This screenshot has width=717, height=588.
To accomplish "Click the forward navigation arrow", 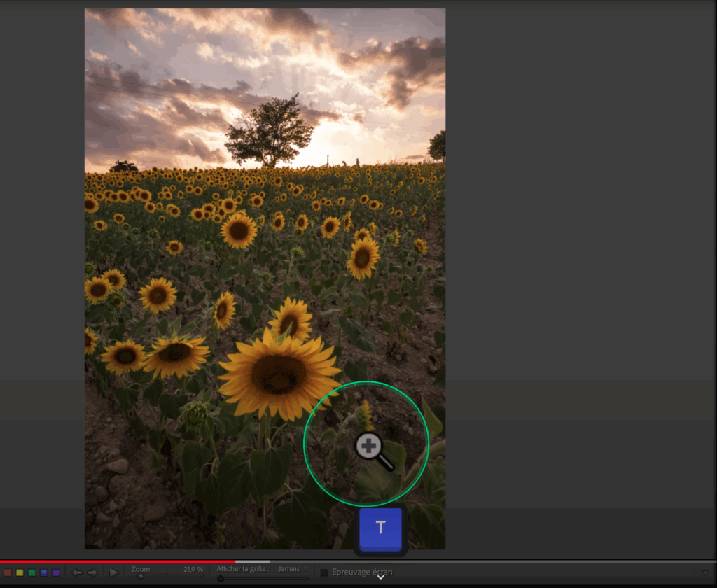I will point(92,573).
